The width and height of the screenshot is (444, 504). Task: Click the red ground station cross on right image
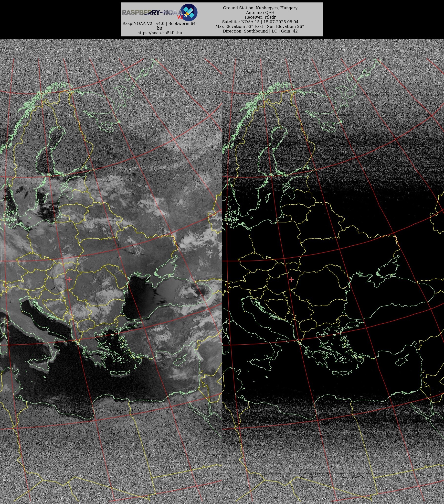pos(291,279)
